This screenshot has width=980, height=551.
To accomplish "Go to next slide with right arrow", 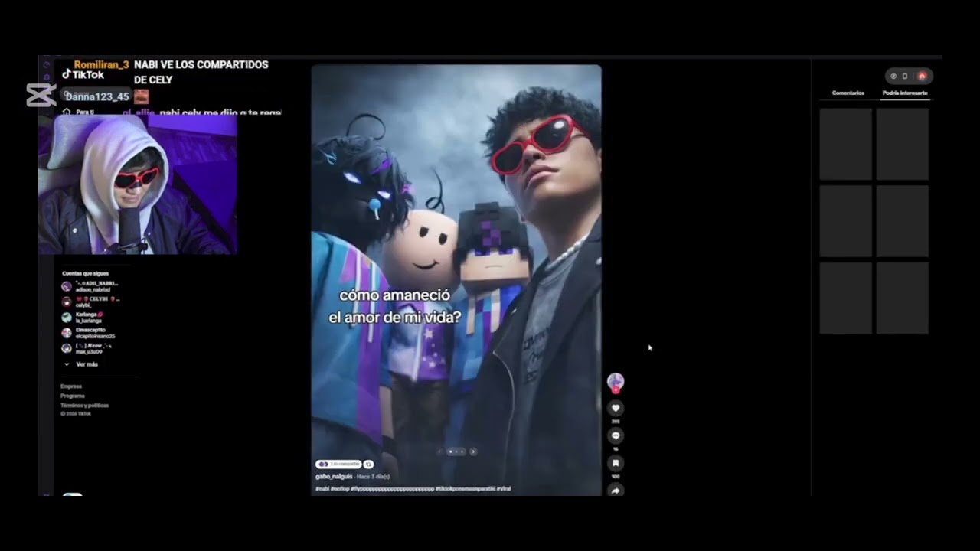I will [x=473, y=452].
